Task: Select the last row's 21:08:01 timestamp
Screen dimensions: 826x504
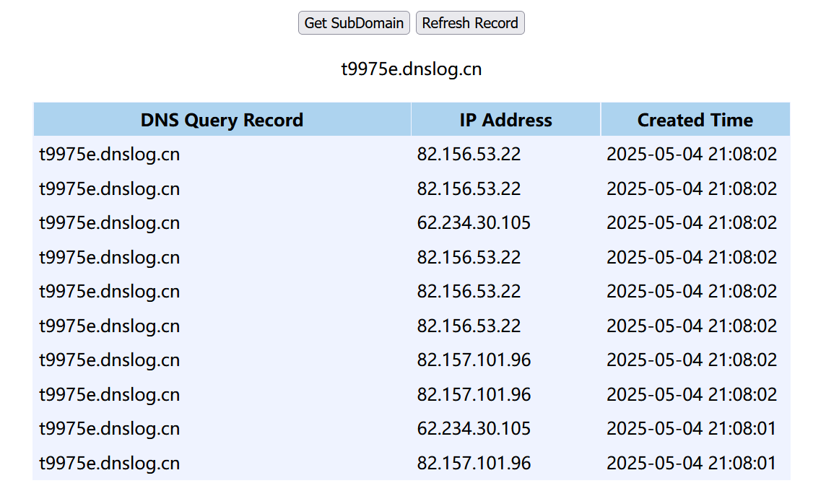Action: [691, 463]
